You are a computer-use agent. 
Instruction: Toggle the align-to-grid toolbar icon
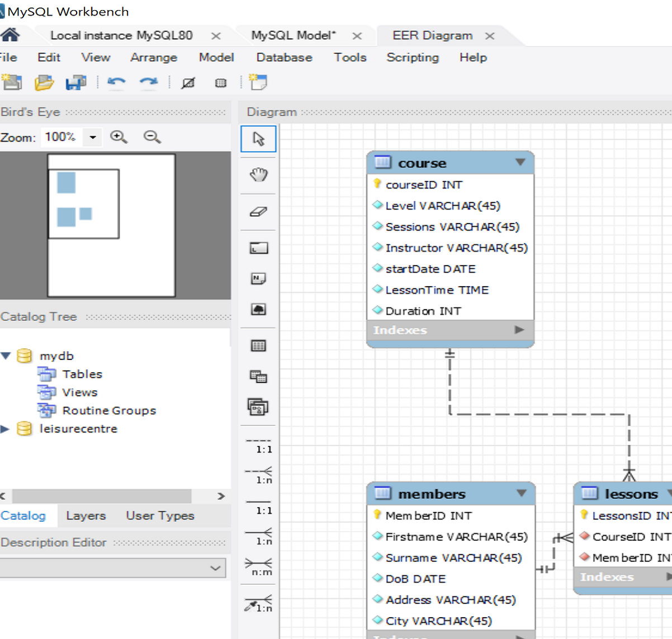tap(221, 83)
